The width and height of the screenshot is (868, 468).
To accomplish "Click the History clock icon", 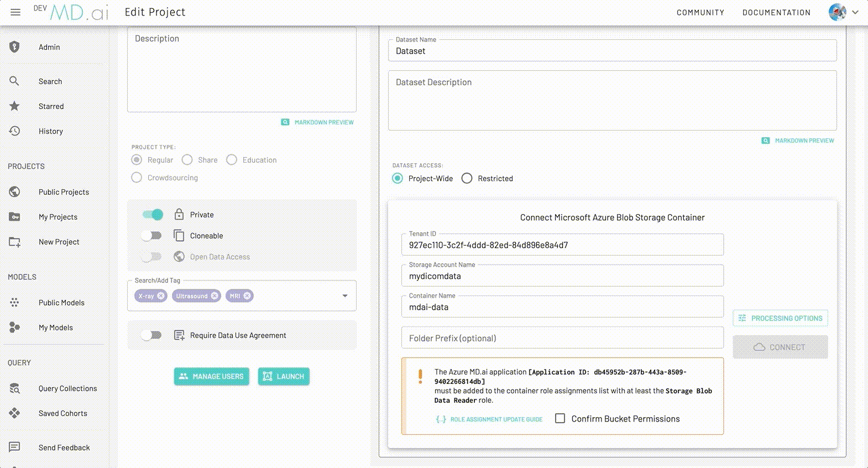I will coord(14,131).
